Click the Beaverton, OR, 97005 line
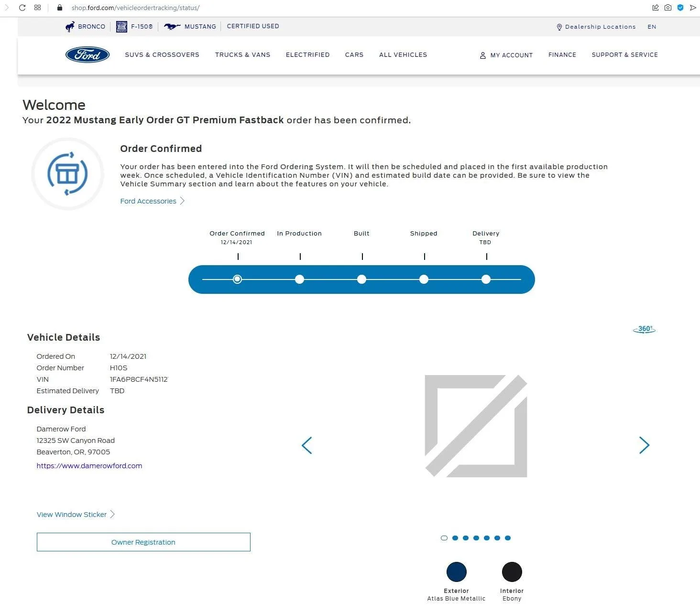The image size is (700, 613). (x=73, y=452)
